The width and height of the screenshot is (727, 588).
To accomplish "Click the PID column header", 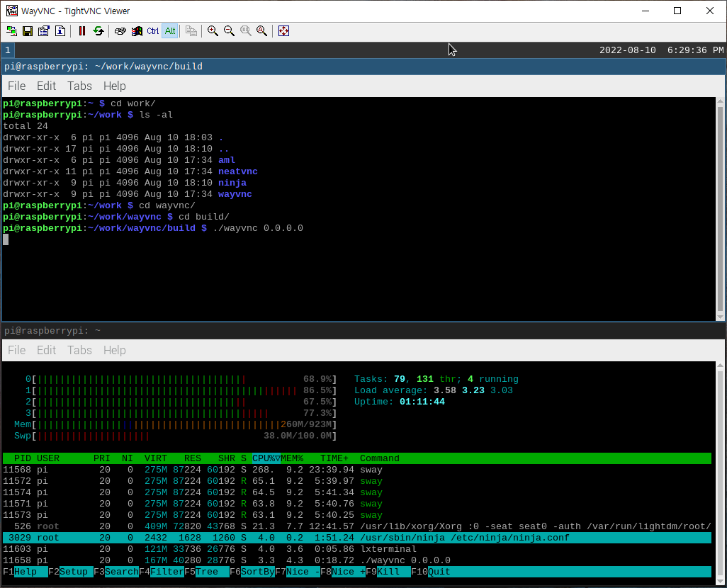I will tap(22, 458).
